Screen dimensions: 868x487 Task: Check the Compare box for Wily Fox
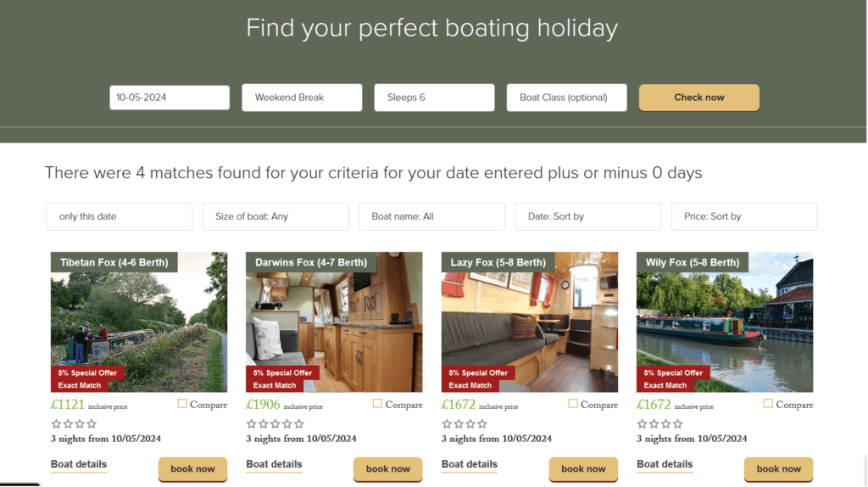tap(768, 404)
